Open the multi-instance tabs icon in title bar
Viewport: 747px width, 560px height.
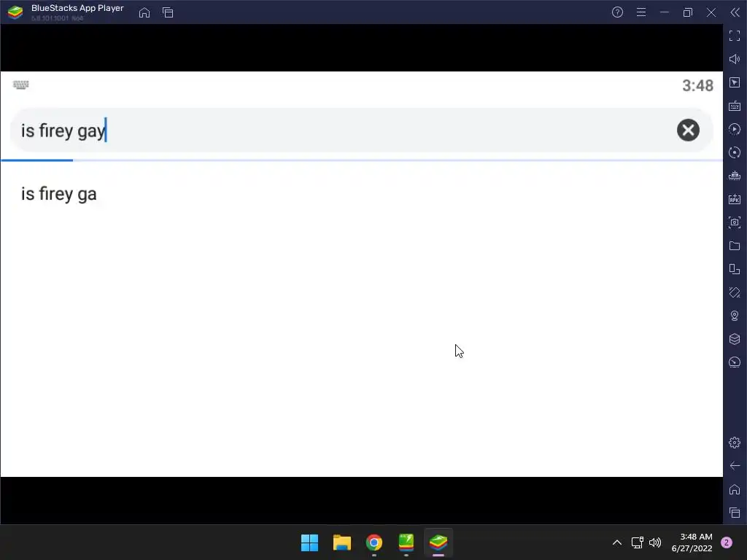tap(168, 12)
